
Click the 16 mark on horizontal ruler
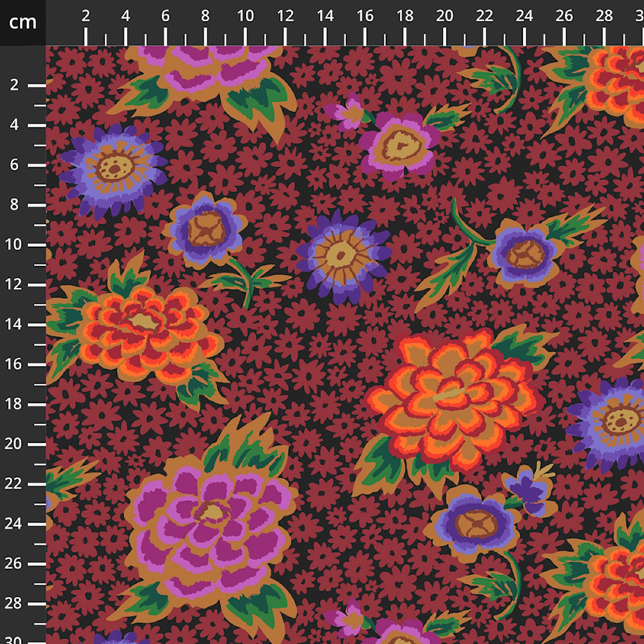click(365, 16)
